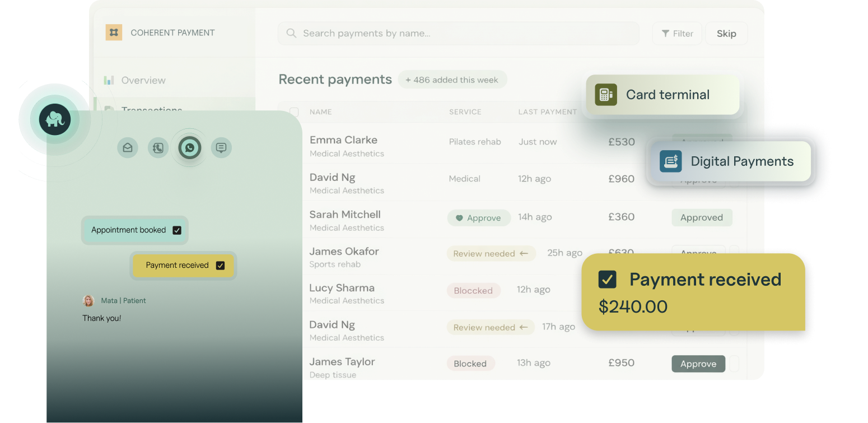Click the Approved button for Sarah Mitchell
The width and height of the screenshot is (868, 423).
[x=702, y=218]
